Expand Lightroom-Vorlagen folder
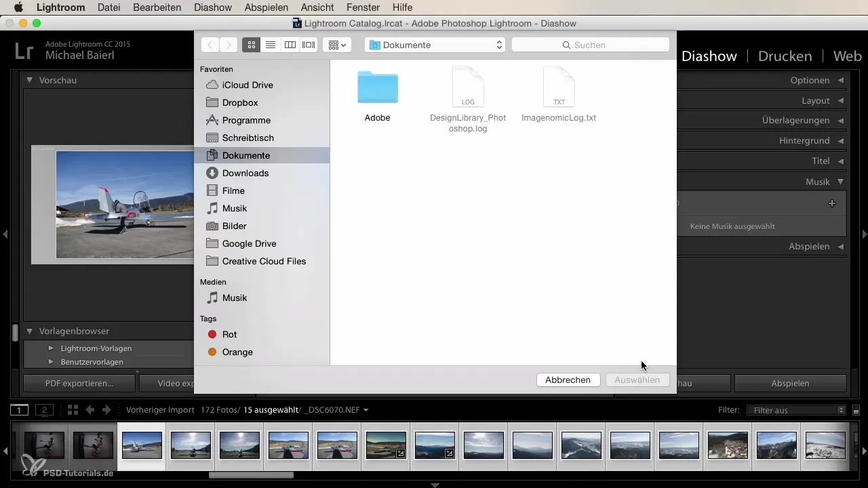This screenshot has width=868, height=488. [x=51, y=348]
